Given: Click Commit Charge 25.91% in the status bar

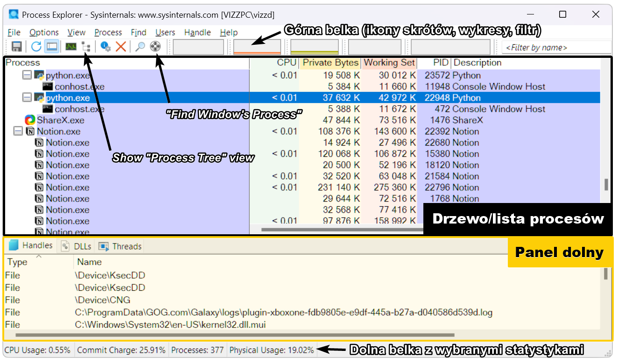Looking at the screenshot, I should (x=121, y=350).
